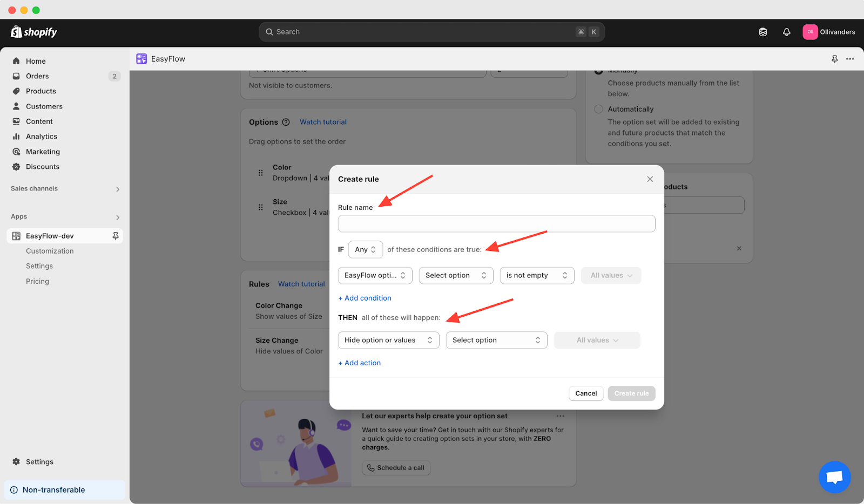Click the EasyFlow-dev app icon in sidebar

point(16,236)
